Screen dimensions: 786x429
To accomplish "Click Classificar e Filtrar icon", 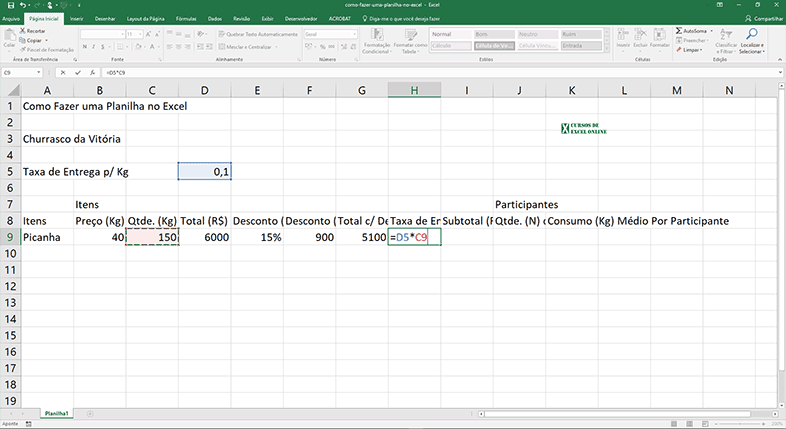I will click(x=726, y=34).
